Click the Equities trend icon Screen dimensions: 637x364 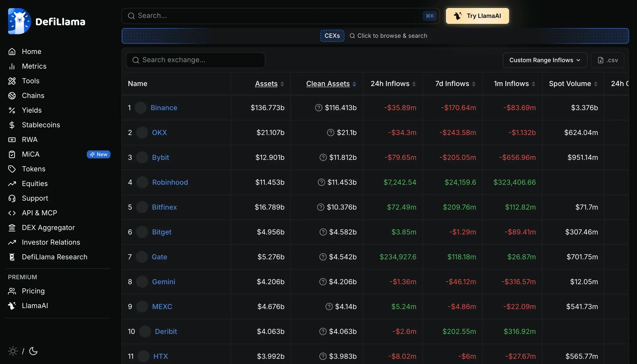pyautogui.click(x=12, y=184)
